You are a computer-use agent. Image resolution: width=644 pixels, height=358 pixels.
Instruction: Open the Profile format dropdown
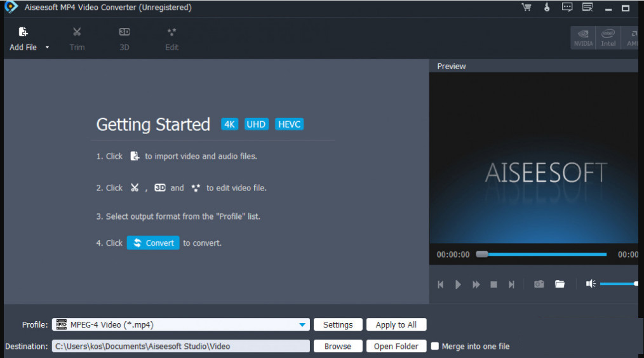click(x=181, y=324)
